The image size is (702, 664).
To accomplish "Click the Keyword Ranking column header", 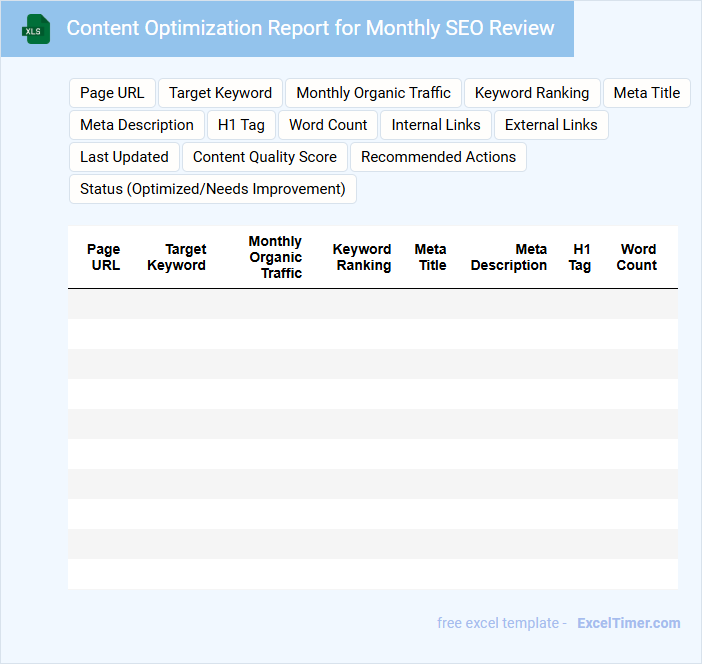I will point(362,257).
